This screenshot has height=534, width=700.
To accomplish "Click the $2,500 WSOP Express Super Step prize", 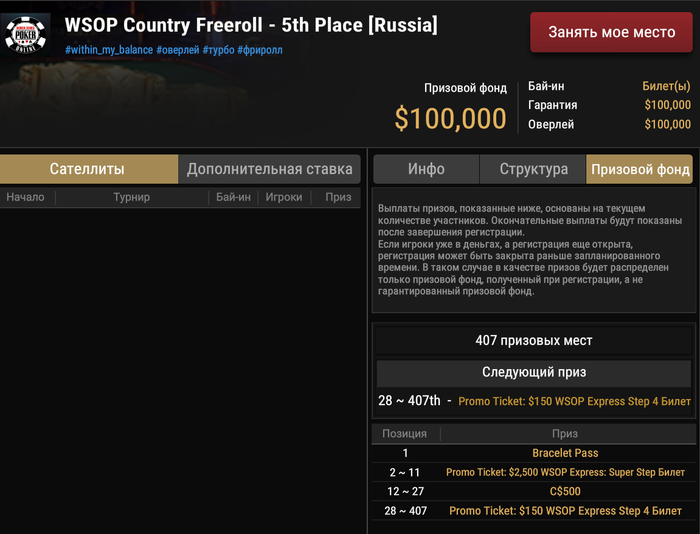I will pyautogui.click(x=565, y=472).
